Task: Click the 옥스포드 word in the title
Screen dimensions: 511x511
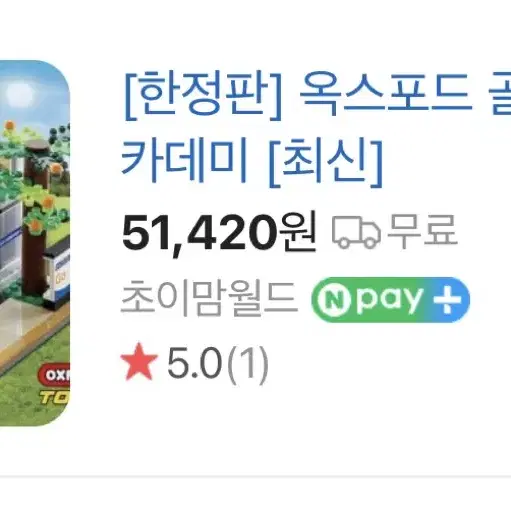Action: click(386, 92)
